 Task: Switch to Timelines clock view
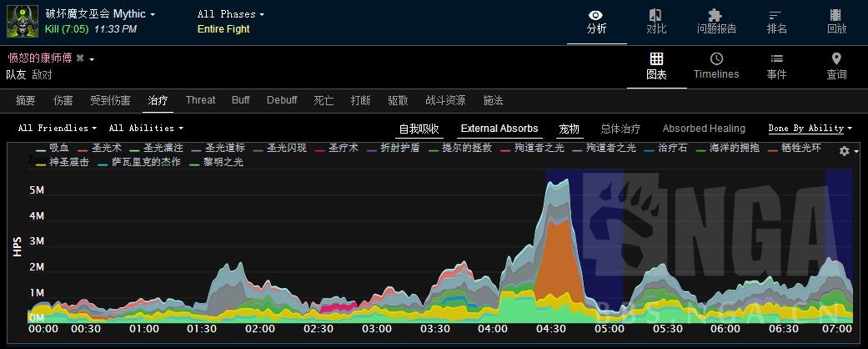(716, 67)
